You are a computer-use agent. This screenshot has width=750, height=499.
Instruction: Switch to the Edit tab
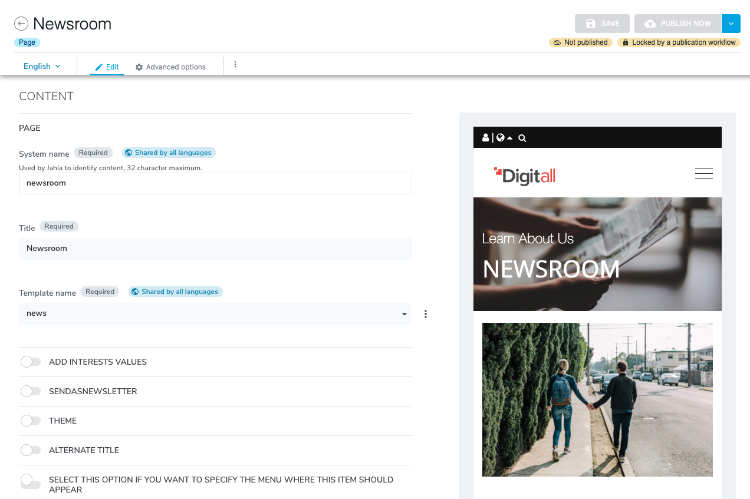tap(107, 67)
